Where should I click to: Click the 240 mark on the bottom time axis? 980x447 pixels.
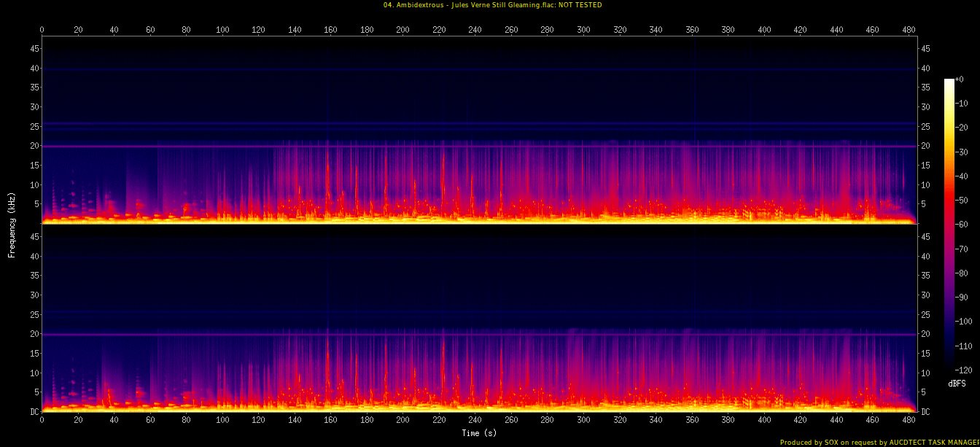click(x=475, y=421)
